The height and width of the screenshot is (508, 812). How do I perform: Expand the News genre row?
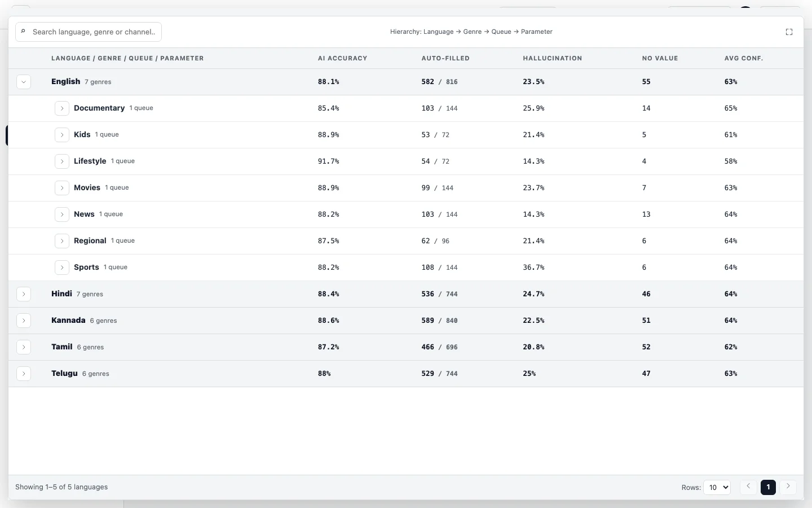(x=62, y=214)
